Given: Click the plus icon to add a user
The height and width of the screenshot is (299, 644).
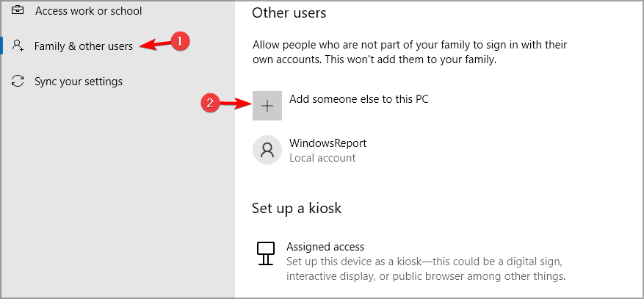Looking at the screenshot, I should point(267,106).
